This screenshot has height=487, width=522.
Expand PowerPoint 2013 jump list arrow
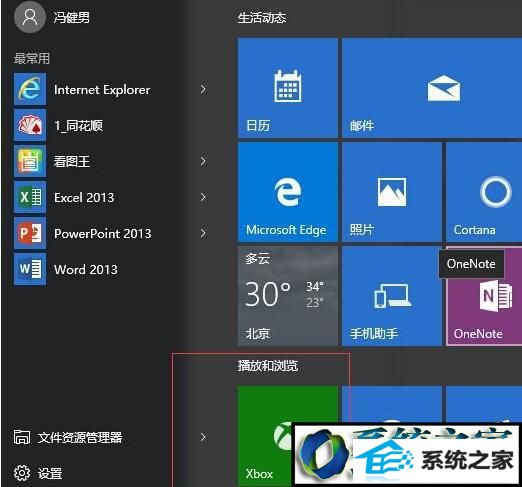[x=203, y=233]
